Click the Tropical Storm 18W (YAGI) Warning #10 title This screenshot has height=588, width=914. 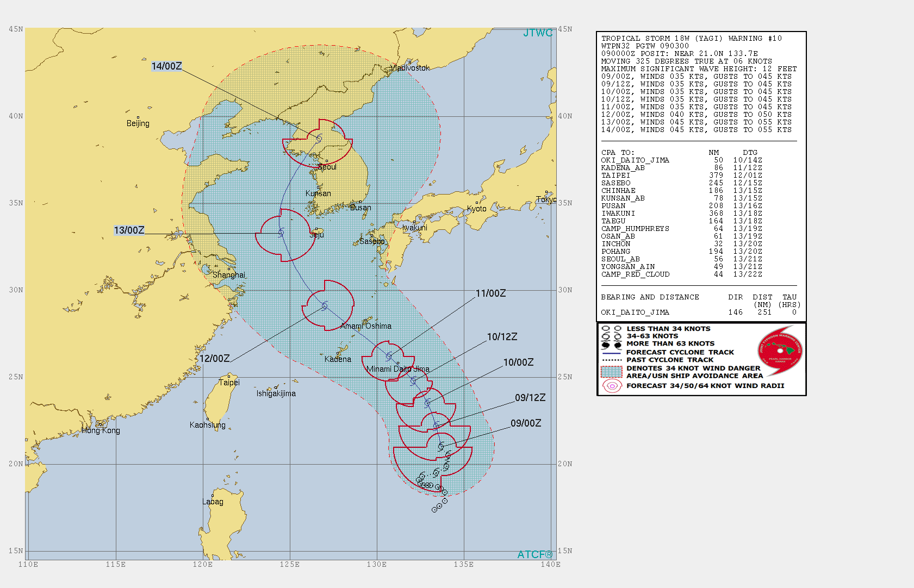point(691,39)
